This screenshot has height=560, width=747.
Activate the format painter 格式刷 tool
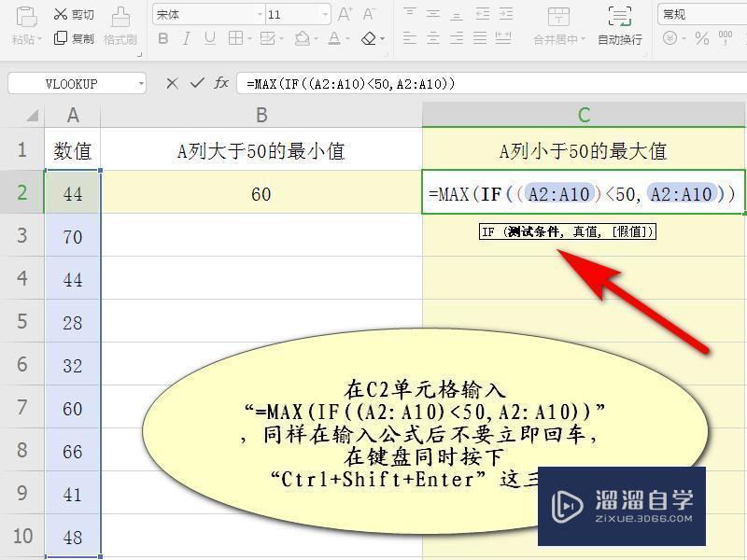(119, 23)
